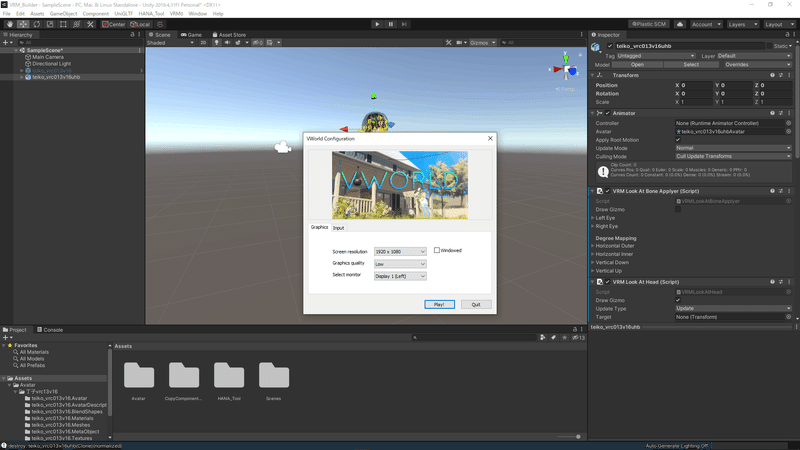Screen dimensions: 800x450
Task: Select the Hand tool in Unity toolbar
Action: 10,24
